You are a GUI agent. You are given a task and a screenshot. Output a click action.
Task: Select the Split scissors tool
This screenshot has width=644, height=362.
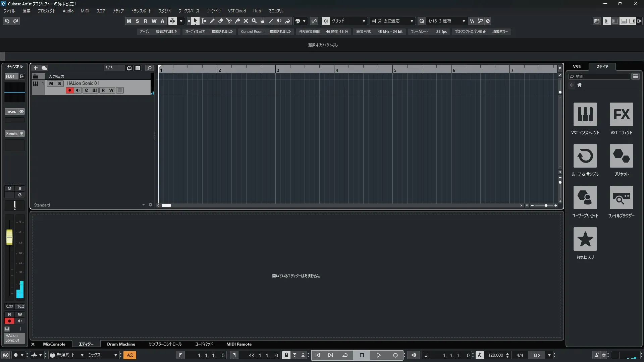click(x=229, y=21)
